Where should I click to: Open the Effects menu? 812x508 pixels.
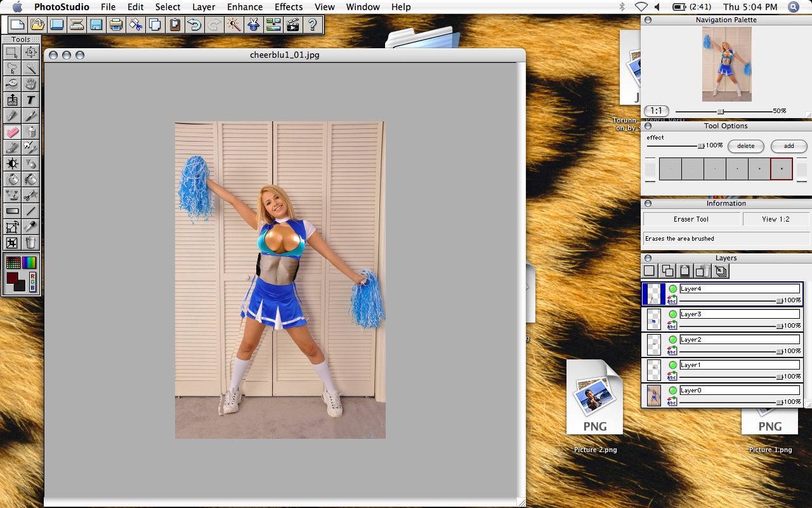[289, 7]
